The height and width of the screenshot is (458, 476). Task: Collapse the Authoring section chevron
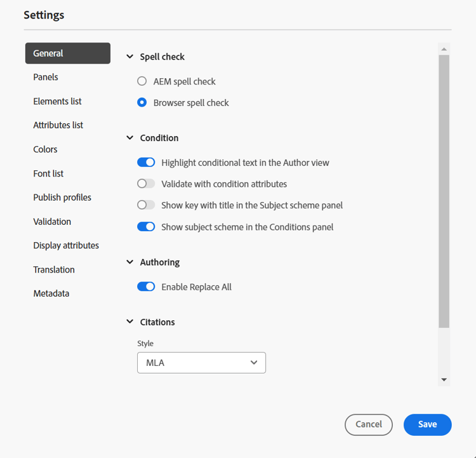(x=130, y=262)
